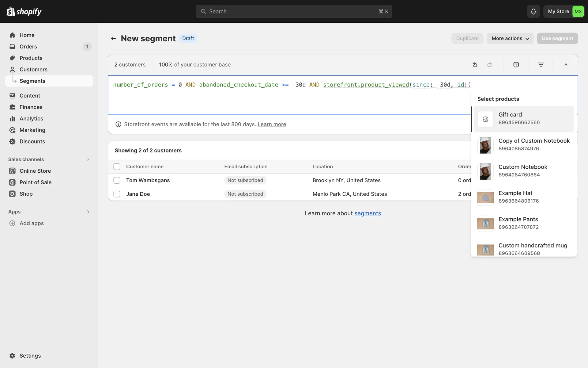The width and height of the screenshot is (588, 368).
Task: Open the templates icon in editor toolbar
Action: tap(516, 65)
